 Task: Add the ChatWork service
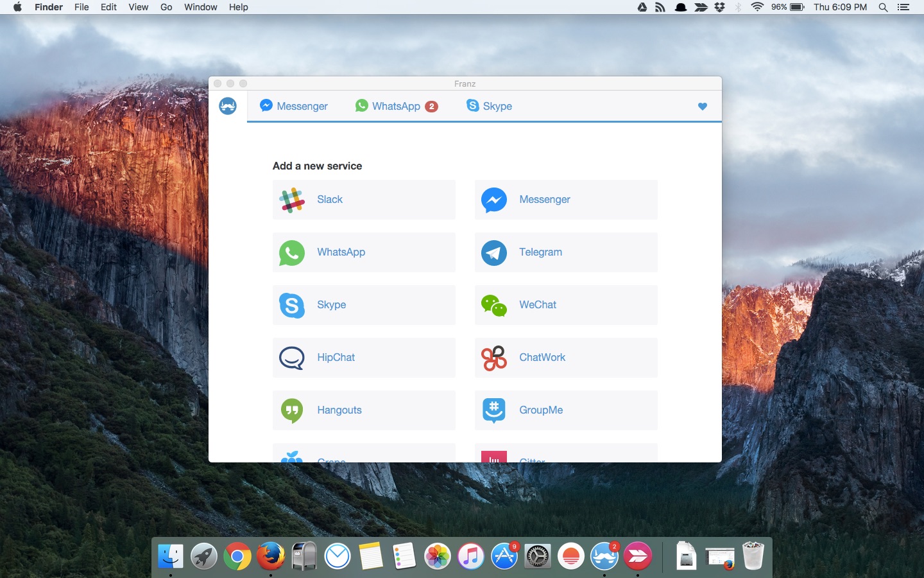coord(566,358)
